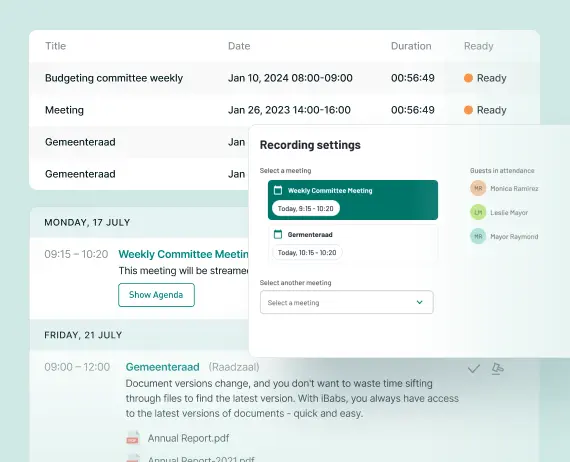
Task: Click date Jan 26, 2023 14:00-16:00
Action: [289, 110]
